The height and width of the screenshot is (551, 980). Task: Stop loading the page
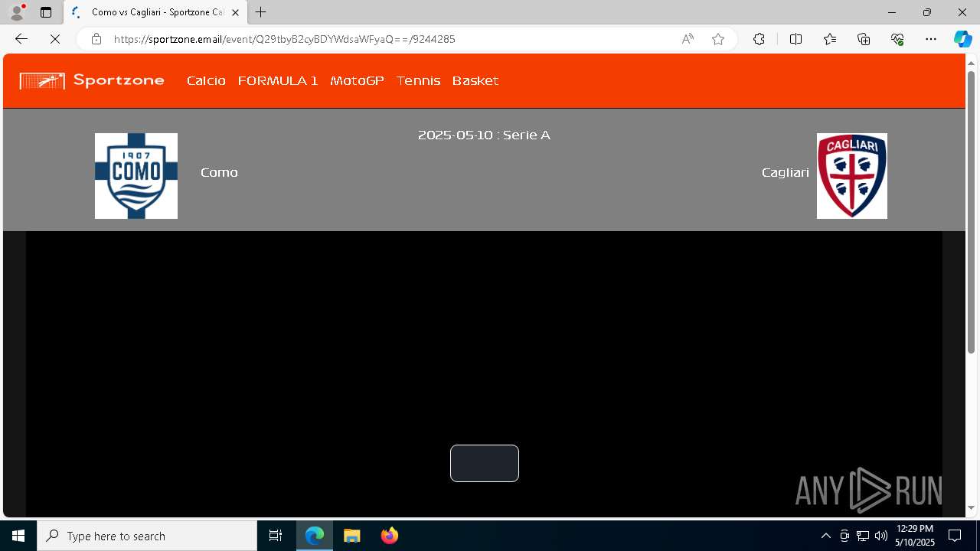[x=55, y=39]
